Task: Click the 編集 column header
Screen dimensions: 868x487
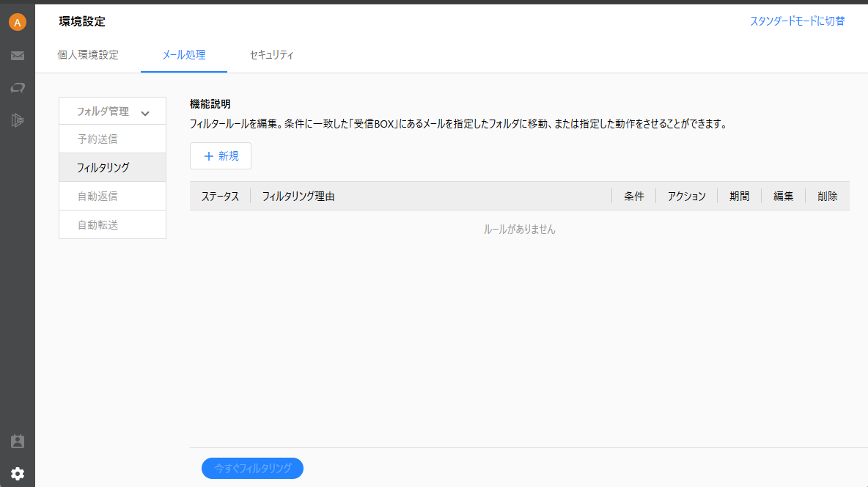Action: click(x=783, y=196)
